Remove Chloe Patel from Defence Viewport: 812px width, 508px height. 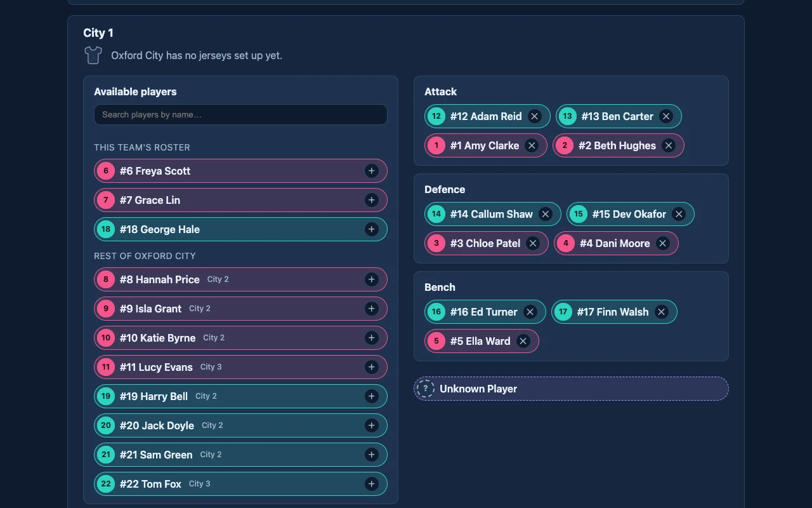click(533, 243)
